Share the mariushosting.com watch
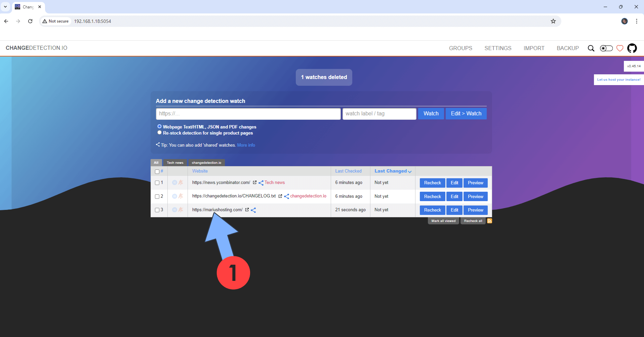 pos(253,210)
